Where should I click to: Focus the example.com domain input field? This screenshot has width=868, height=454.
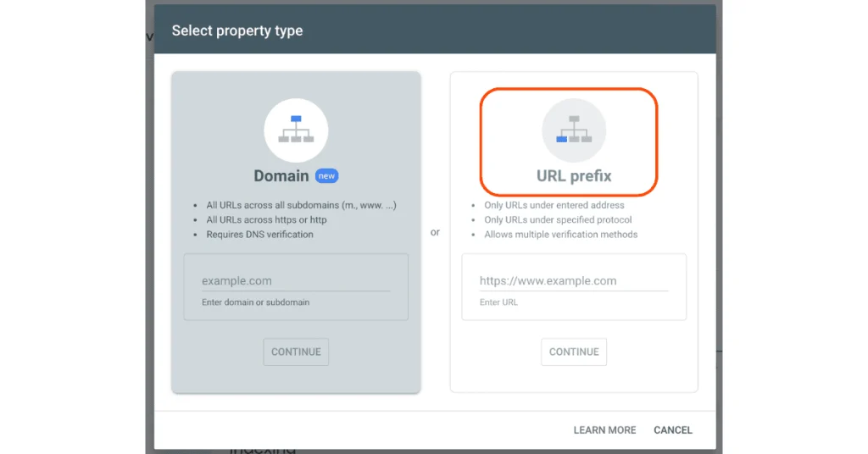tap(296, 281)
